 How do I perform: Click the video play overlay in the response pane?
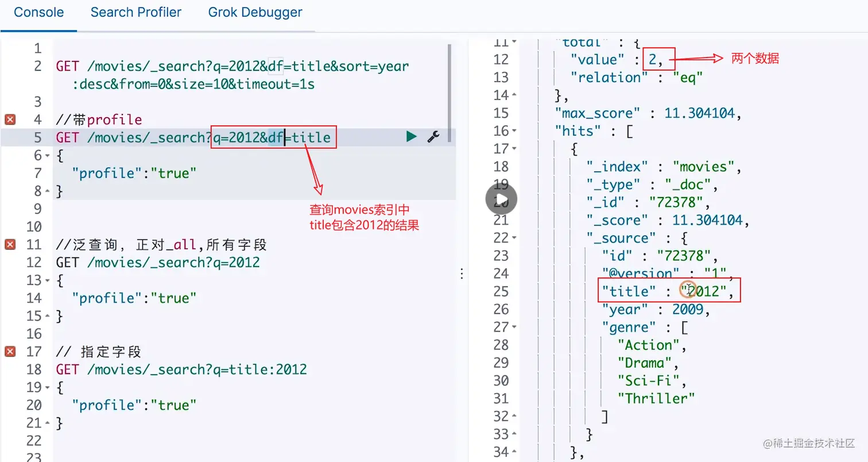pos(501,199)
